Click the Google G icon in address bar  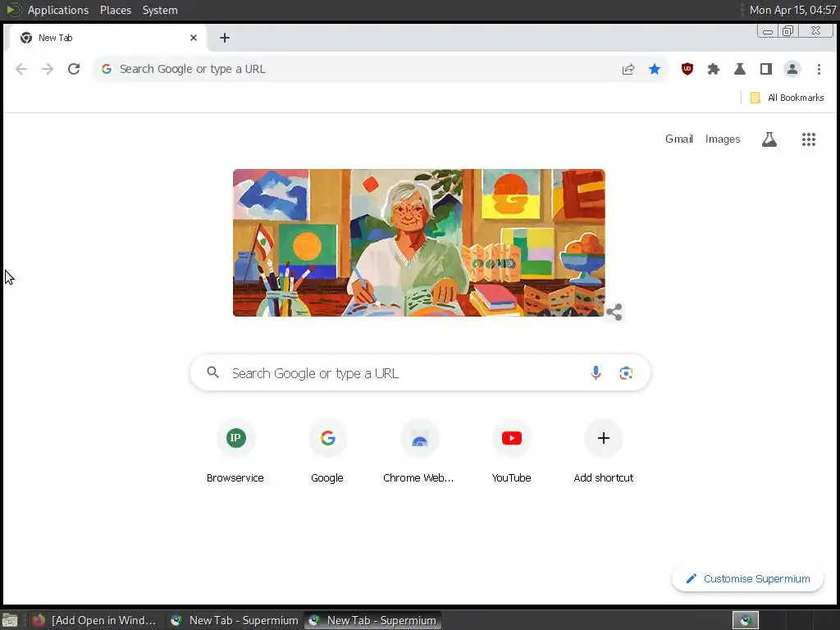[x=106, y=69]
